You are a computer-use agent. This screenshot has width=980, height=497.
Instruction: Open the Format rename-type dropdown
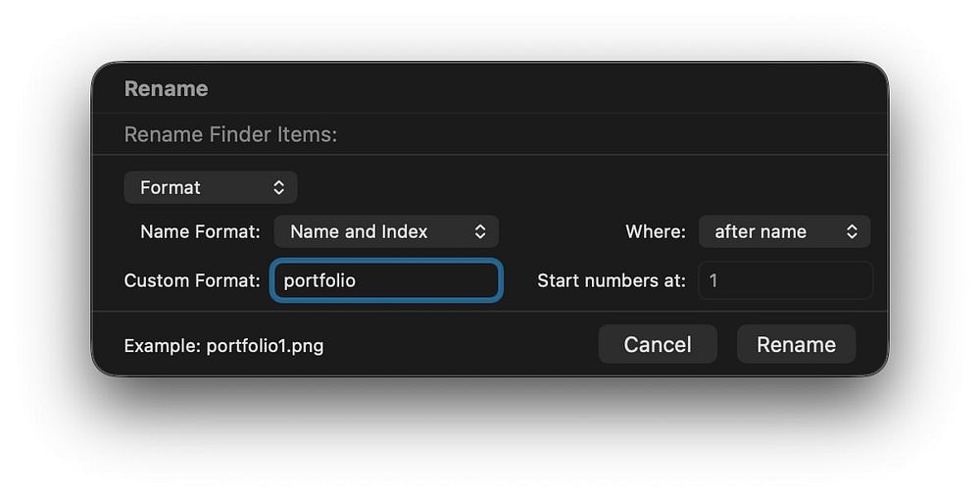point(211,187)
